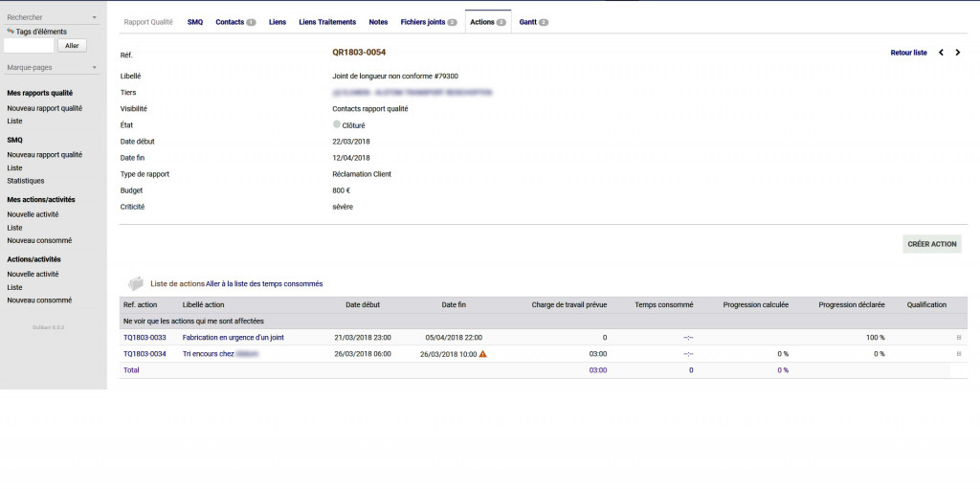Expand the Rechercher dropdown arrow
The height and width of the screenshot is (489, 980).
(x=94, y=17)
